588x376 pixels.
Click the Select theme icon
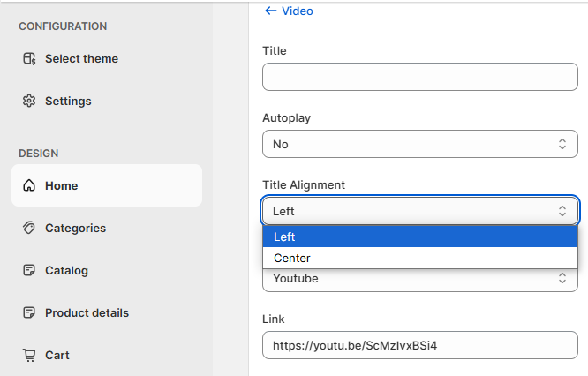click(x=29, y=59)
